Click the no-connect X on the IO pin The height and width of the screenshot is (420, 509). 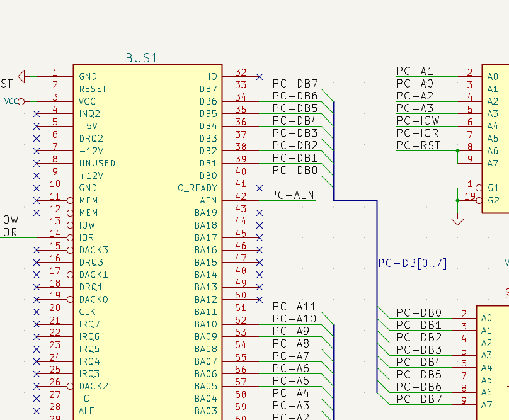[259, 76]
